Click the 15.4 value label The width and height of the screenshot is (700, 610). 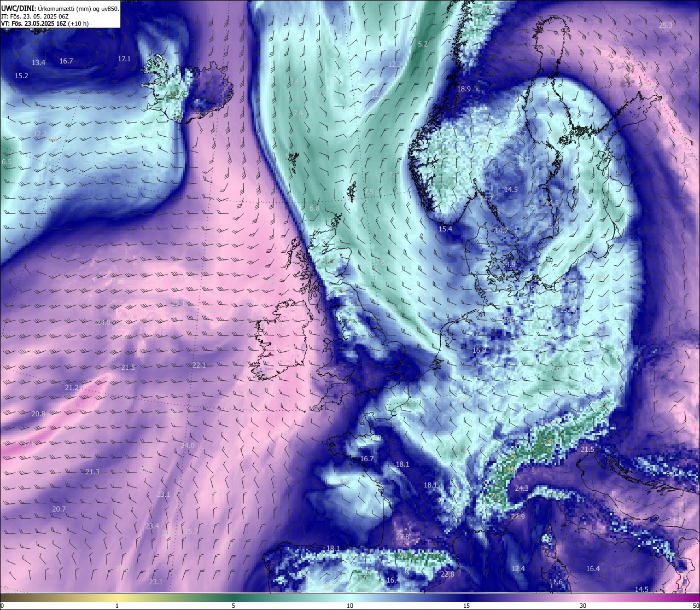(x=445, y=229)
